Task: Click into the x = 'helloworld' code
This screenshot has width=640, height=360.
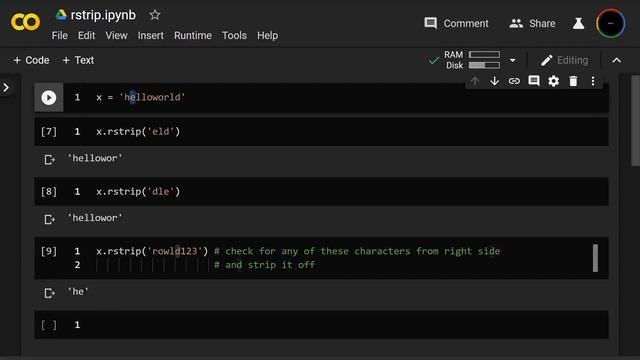Action: coord(141,97)
